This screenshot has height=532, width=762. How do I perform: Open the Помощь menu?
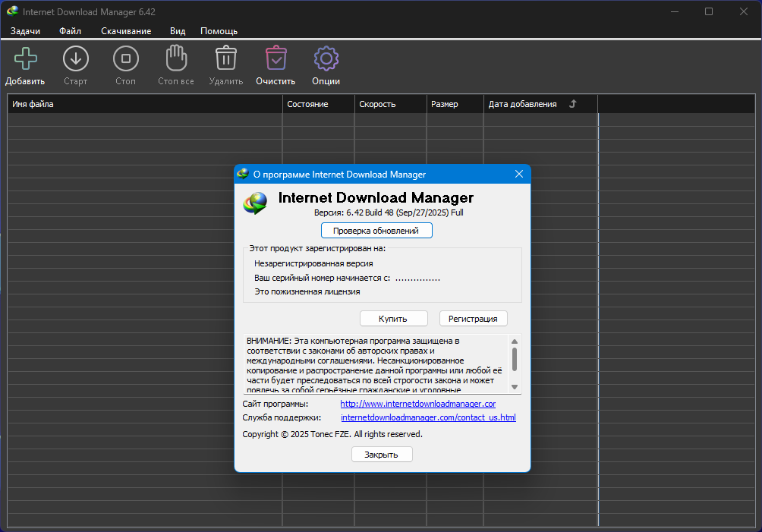[219, 31]
